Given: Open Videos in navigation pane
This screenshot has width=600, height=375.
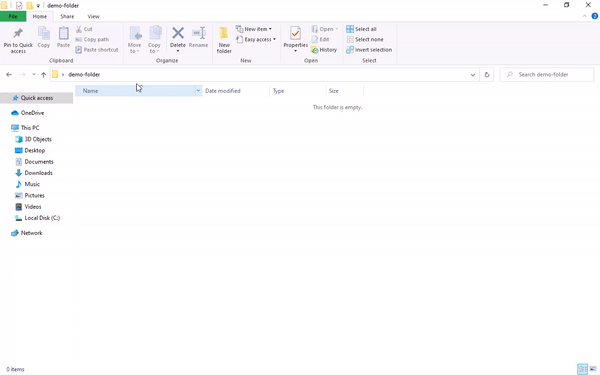Looking at the screenshot, I should 33,207.
